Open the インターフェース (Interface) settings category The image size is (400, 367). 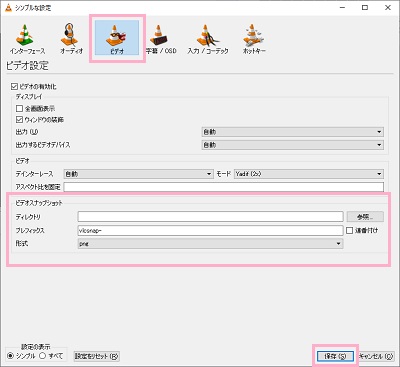pyautogui.click(x=27, y=39)
